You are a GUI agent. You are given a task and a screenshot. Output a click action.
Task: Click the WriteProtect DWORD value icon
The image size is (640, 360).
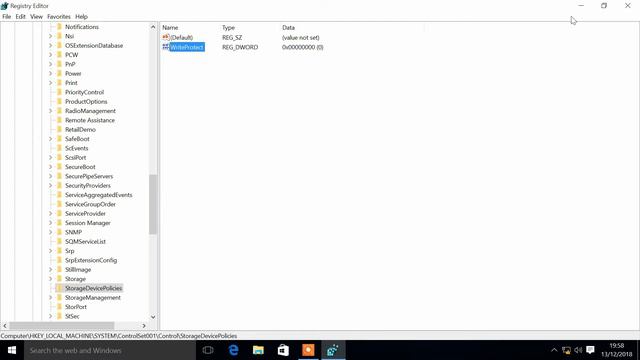coord(166,47)
